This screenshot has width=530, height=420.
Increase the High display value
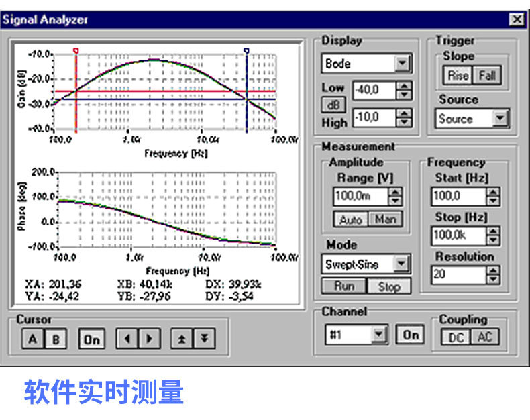(x=404, y=113)
